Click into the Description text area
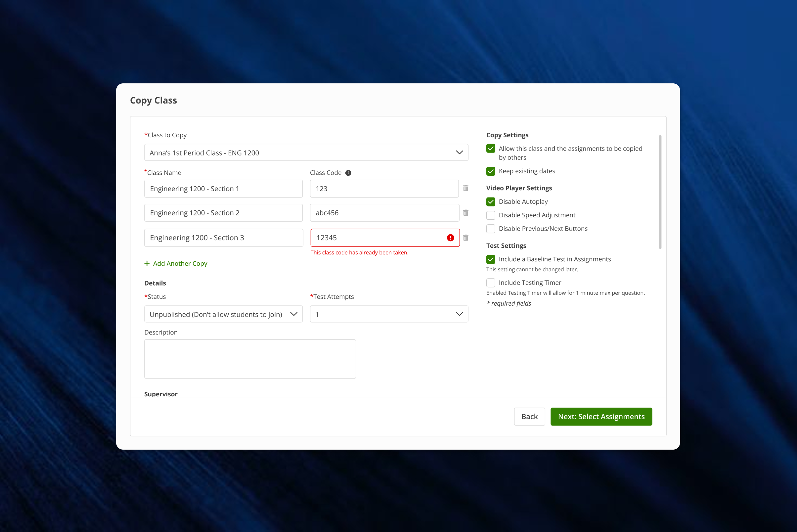Image resolution: width=797 pixels, height=532 pixels. pos(250,359)
